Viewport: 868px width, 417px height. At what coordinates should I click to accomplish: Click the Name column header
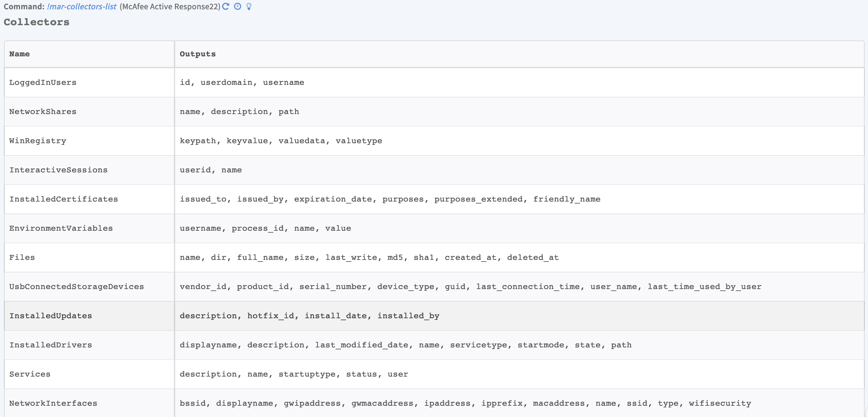pyautogui.click(x=20, y=54)
